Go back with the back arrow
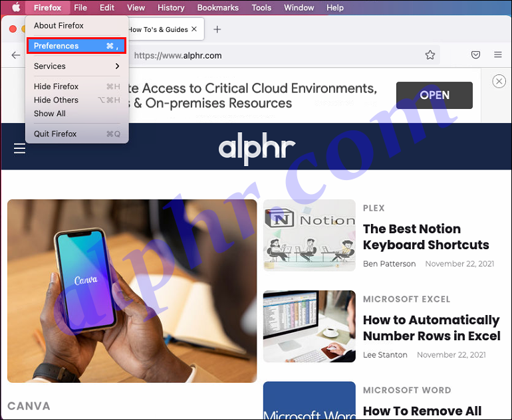512x420 pixels. pyautogui.click(x=16, y=55)
